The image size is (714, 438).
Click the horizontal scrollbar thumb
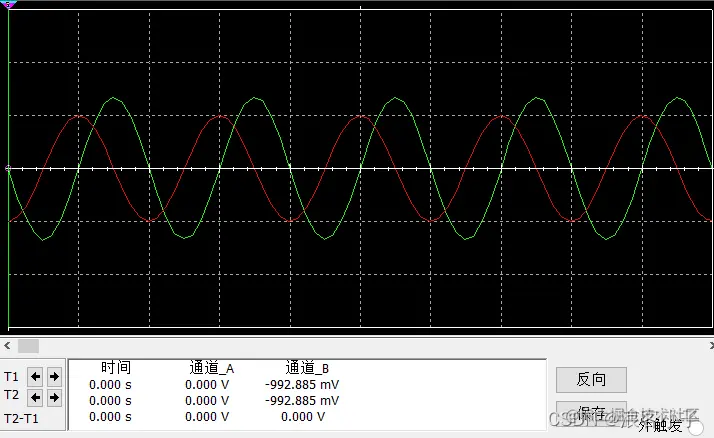pyautogui.click(x=28, y=346)
